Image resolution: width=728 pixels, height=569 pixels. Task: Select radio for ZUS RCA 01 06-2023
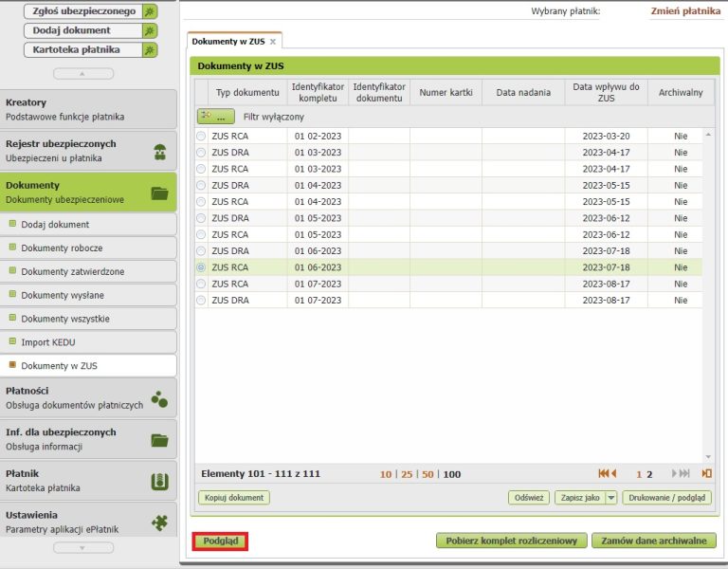click(201, 267)
